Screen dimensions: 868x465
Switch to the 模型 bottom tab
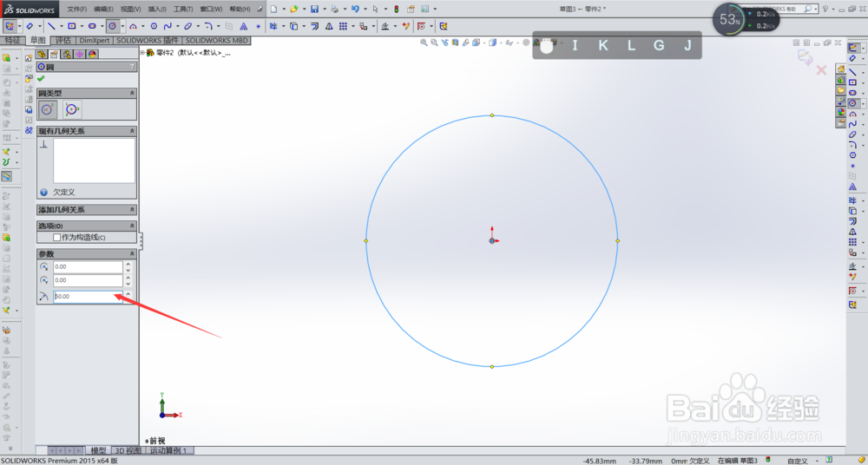pos(98,450)
